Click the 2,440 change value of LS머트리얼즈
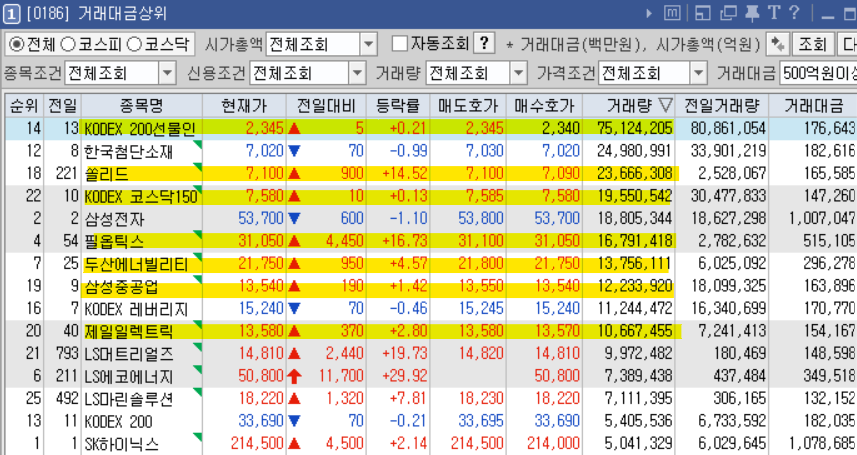The image size is (857, 455). (344, 353)
